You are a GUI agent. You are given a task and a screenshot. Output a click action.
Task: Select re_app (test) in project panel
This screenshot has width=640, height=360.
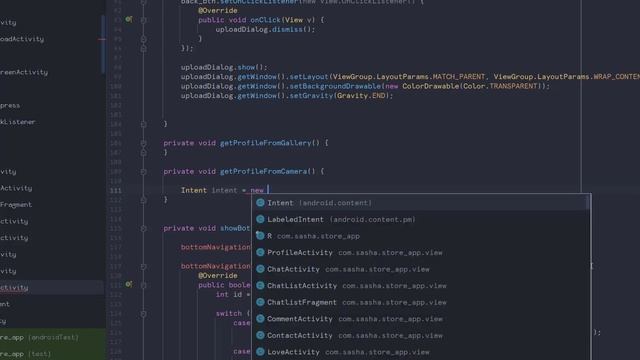tap(26, 354)
